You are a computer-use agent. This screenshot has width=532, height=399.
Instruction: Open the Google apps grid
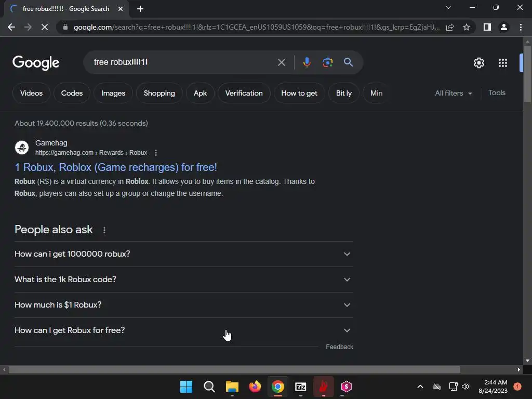pos(503,63)
